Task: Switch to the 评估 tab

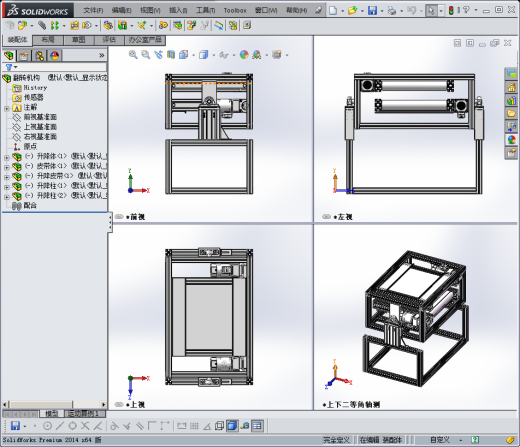Action: click(109, 40)
